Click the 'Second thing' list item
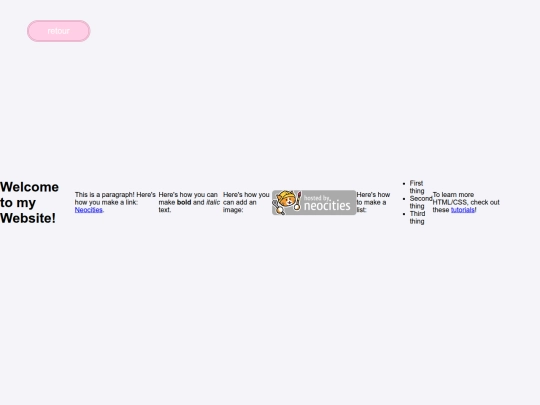 click(420, 202)
